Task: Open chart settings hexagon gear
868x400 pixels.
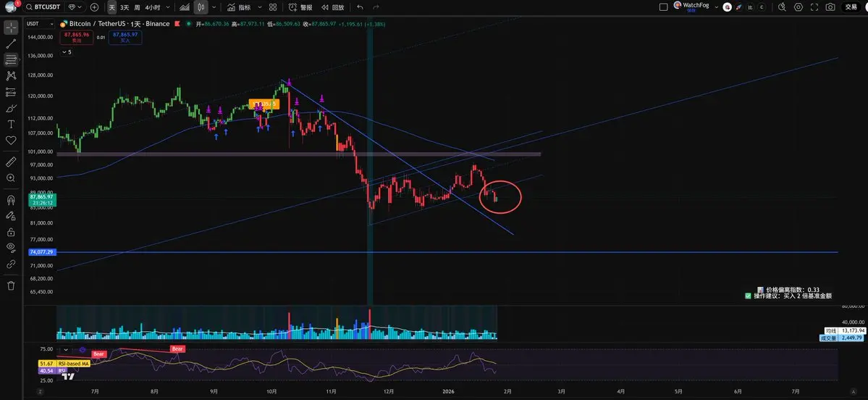Action: (x=798, y=7)
